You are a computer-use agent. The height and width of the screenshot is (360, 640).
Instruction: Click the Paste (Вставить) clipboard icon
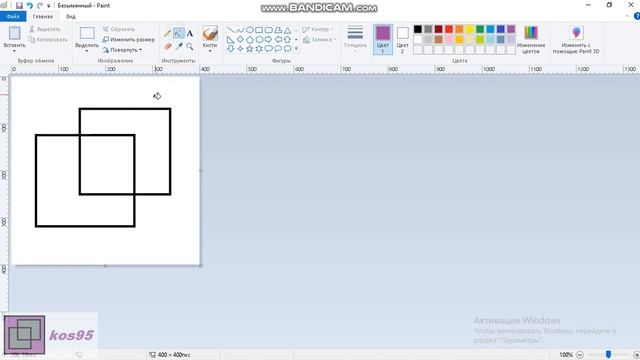coord(14,33)
